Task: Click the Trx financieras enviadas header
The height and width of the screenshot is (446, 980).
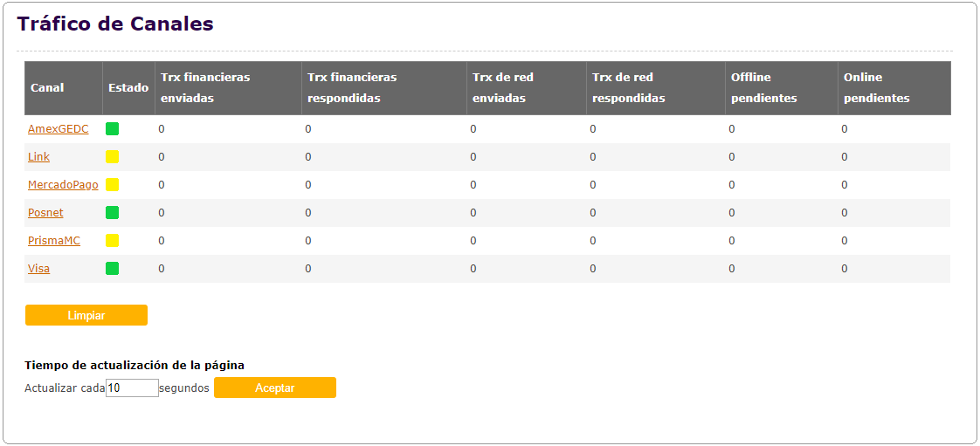Action: point(205,87)
